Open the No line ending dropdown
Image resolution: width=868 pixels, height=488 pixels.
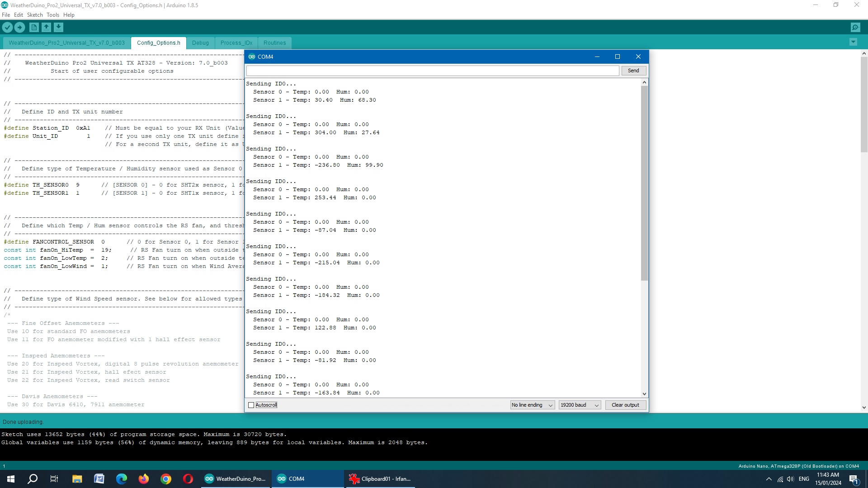(x=532, y=405)
